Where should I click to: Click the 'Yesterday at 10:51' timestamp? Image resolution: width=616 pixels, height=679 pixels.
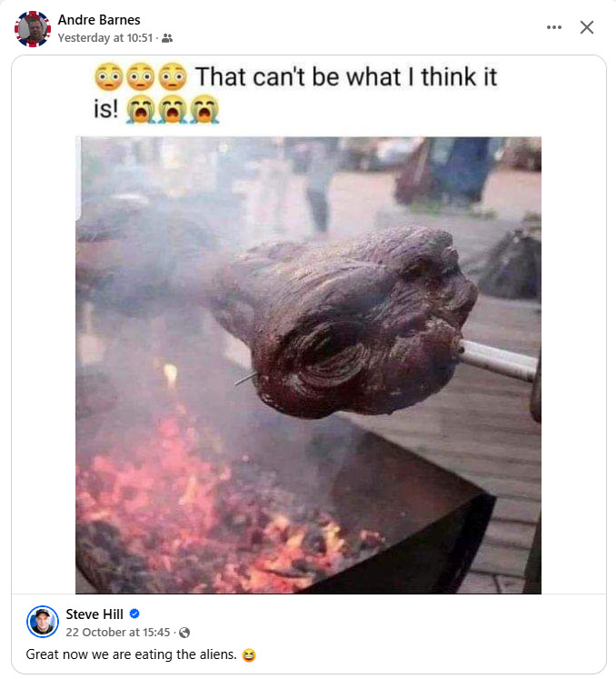point(105,38)
